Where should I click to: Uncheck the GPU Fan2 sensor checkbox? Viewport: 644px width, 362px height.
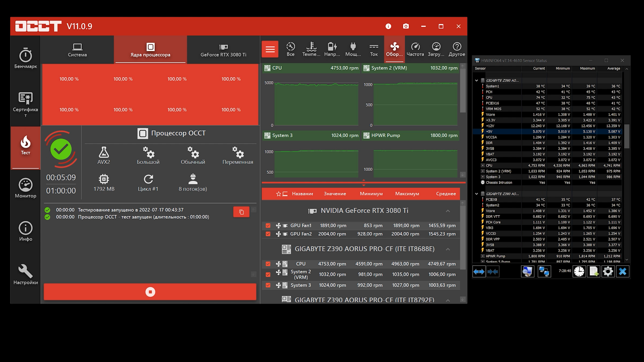click(268, 234)
